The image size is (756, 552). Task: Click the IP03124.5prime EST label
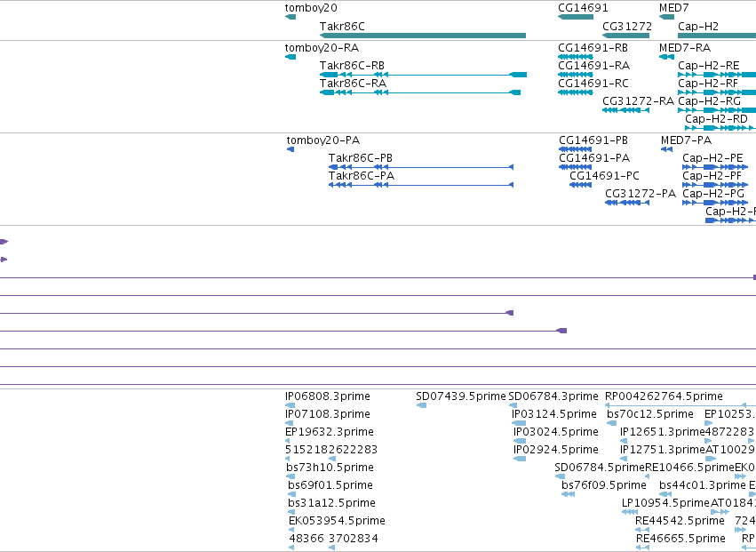point(554,414)
